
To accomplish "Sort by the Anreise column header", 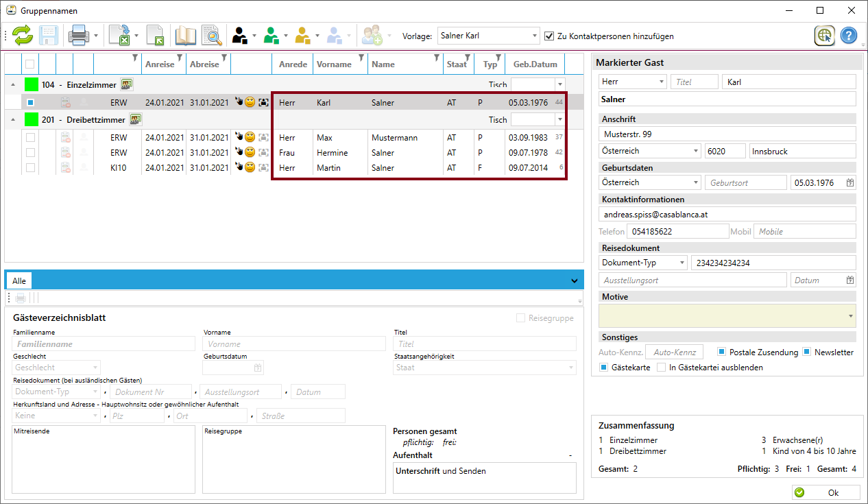I will (x=159, y=64).
